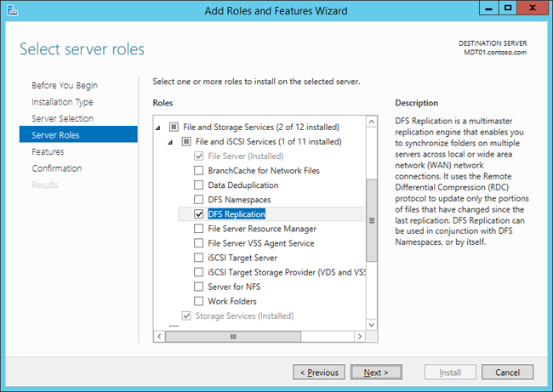The width and height of the screenshot is (553, 392).
Task: Collapse File and Storage Services node
Action: point(158,128)
